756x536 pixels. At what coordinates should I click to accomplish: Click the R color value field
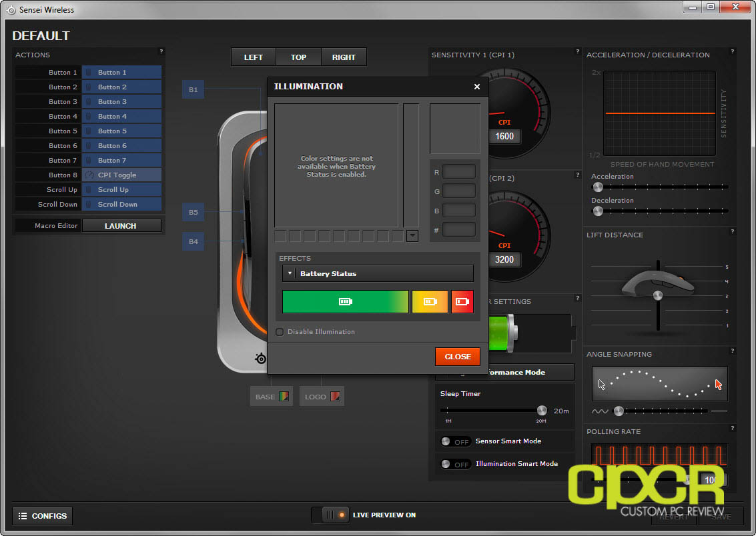click(459, 172)
